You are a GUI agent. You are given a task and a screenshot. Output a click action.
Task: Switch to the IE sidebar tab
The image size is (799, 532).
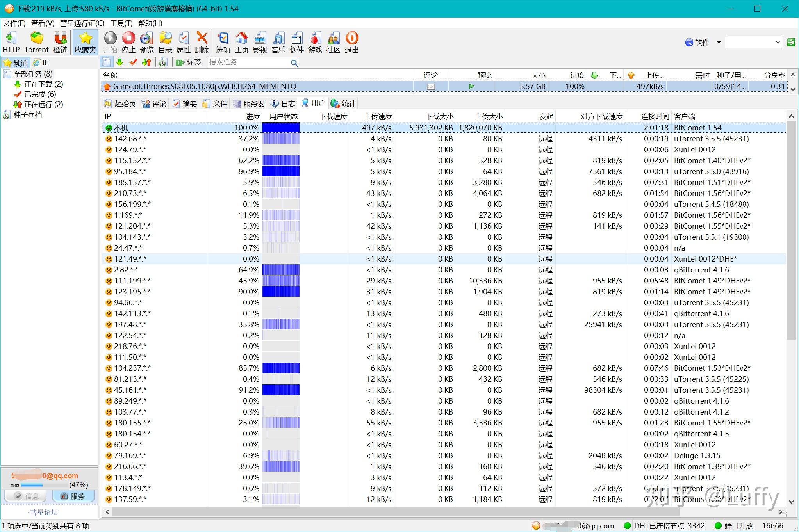tap(41, 62)
